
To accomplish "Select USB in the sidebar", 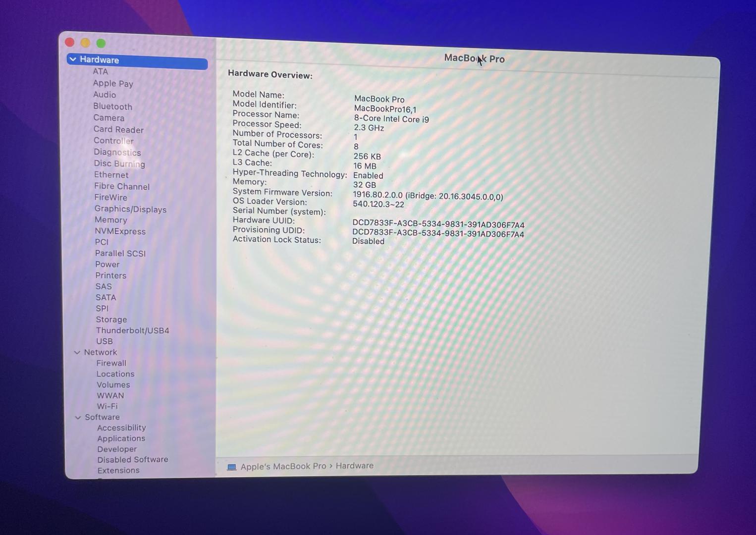I will point(105,341).
